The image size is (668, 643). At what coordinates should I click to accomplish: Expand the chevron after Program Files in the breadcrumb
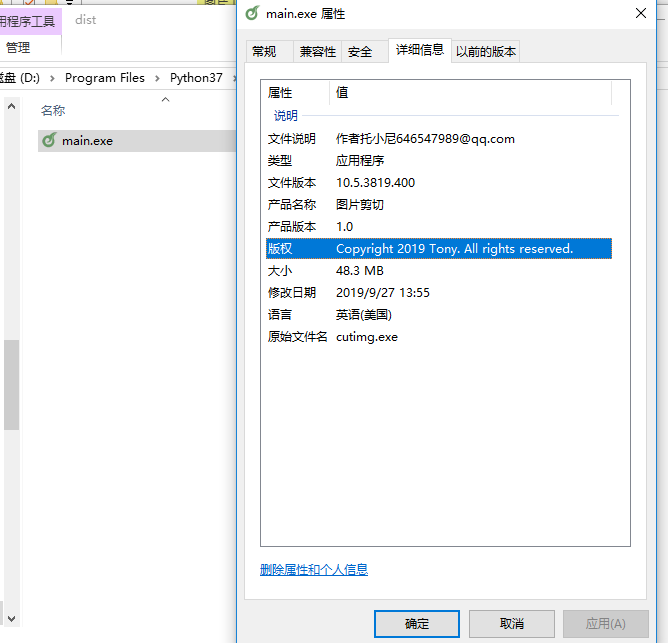tap(157, 78)
